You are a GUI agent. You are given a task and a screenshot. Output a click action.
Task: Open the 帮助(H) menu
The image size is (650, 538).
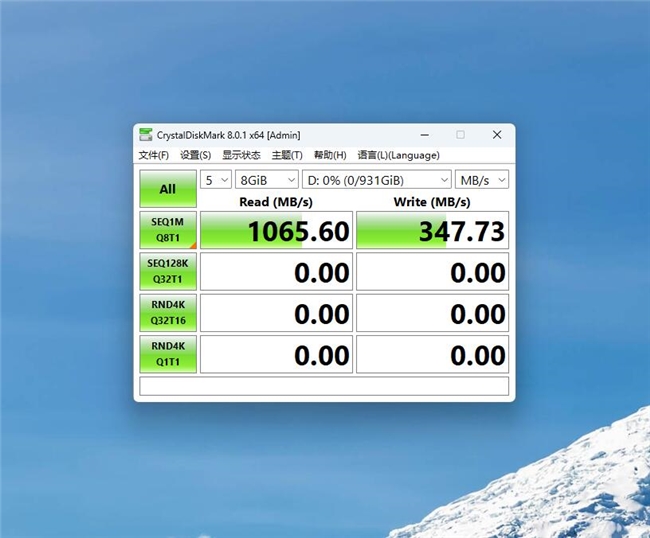point(330,155)
